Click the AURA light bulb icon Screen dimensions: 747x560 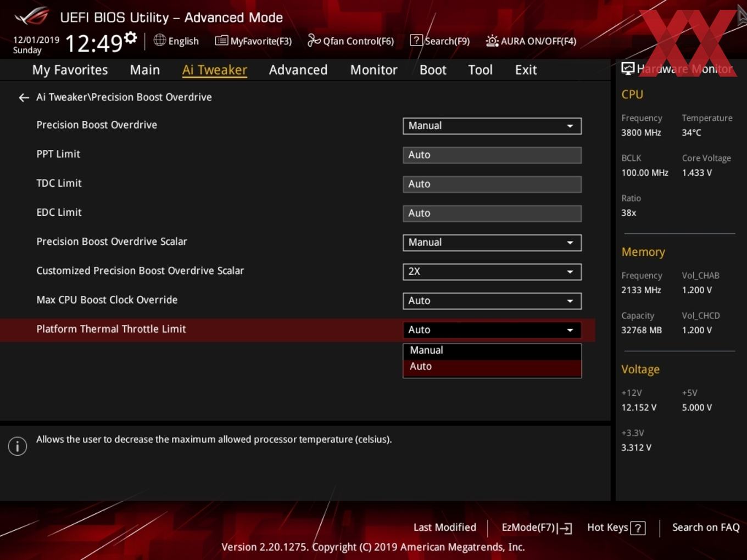(492, 41)
